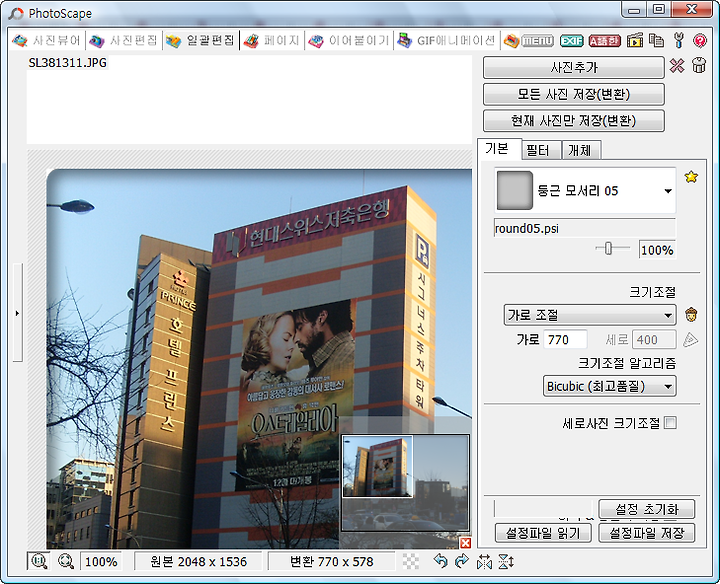Image resolution: width=720 pixels, height=584 pixels.
Task: Rotate the photo clockwise
Action: tap(461, 561)
